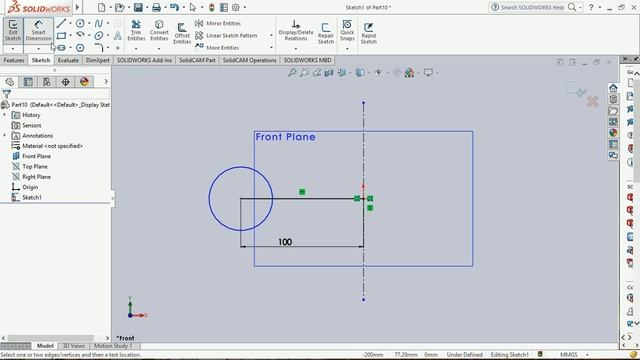The height and width of the screenshot is (360, 640).
Task: Click the Offset Entities tool
Action: click(x=182, y=33)
